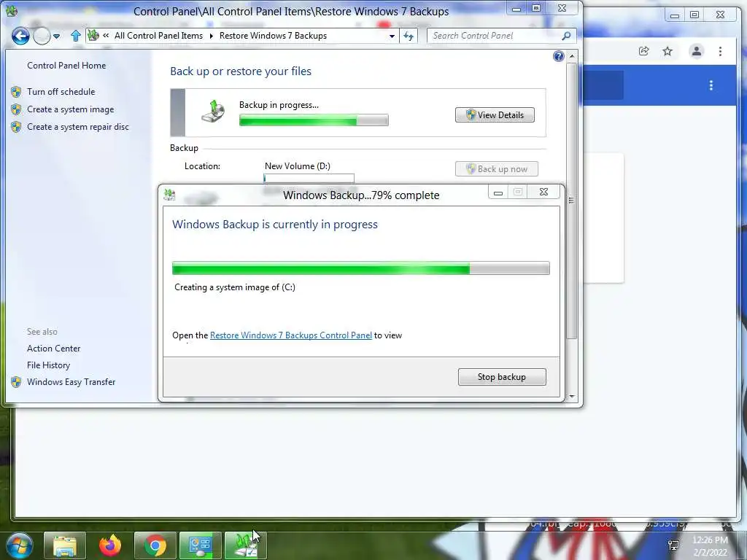
Task: Switch to Chrome on taskbar
Action: pyautogui.click(x=155, y=545)
